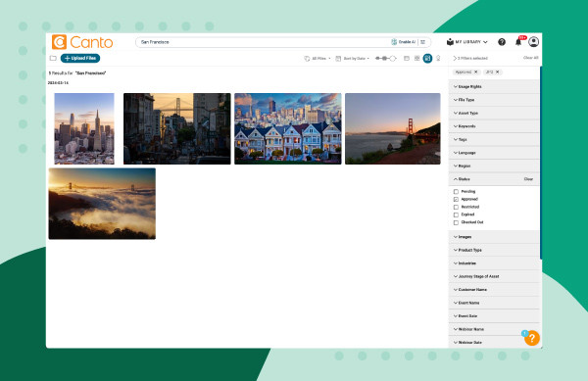Uncheck the Approved status checkbox
Image resolution: width=588 pixels, height=381 pixels.
point(456,199)
